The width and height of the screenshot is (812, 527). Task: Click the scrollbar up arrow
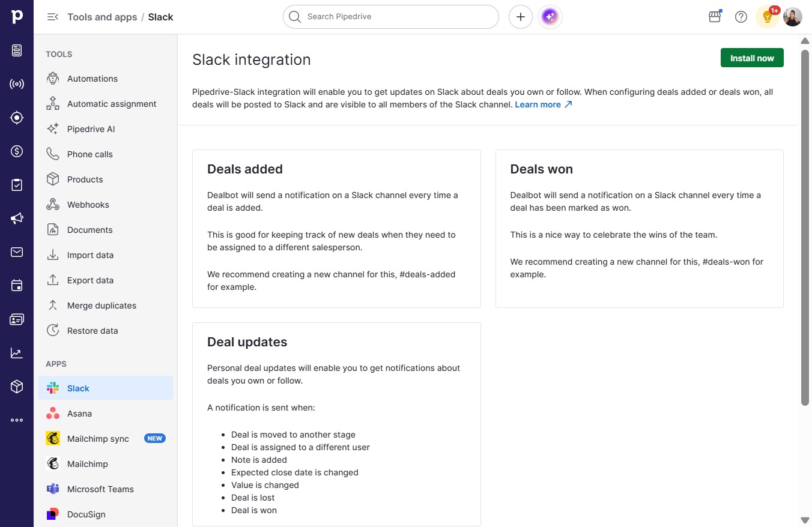click(805, 40)
